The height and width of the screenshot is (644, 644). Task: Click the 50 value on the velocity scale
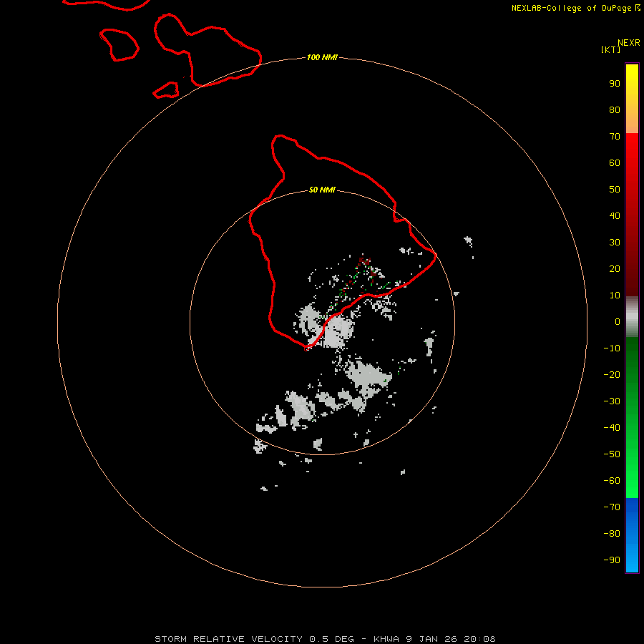615,190
